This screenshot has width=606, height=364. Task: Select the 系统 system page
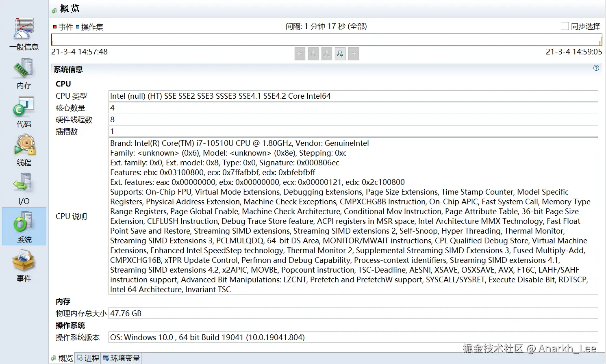pos(24,226)
